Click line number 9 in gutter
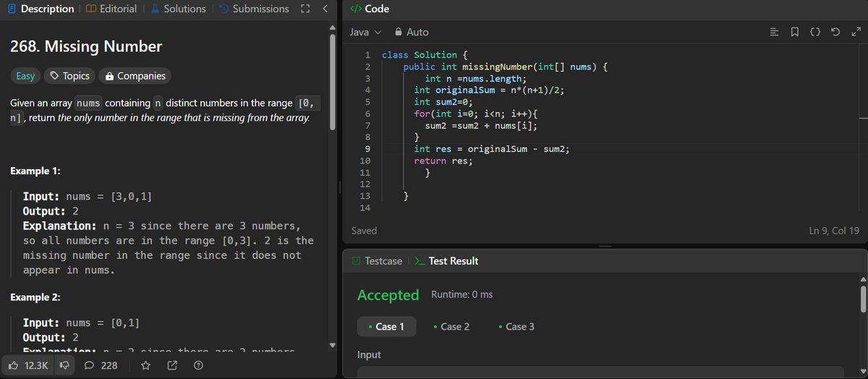868x379 pixels. tap(367, 149)
